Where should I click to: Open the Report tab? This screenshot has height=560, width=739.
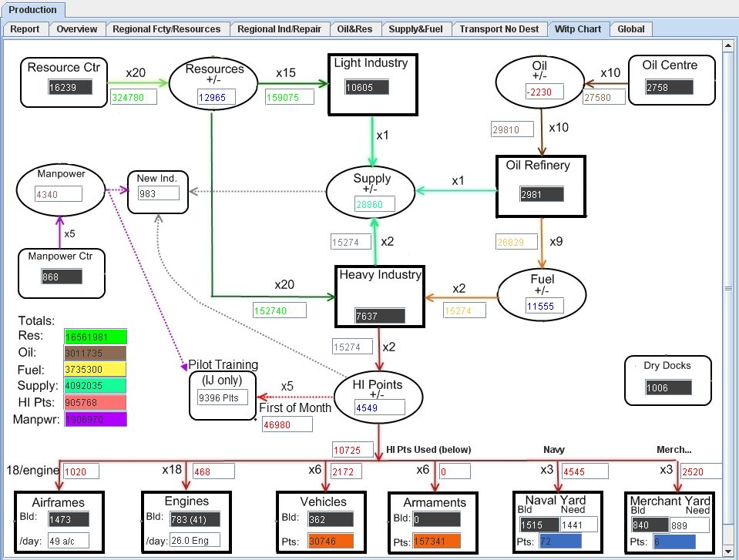tap(25, 29)
